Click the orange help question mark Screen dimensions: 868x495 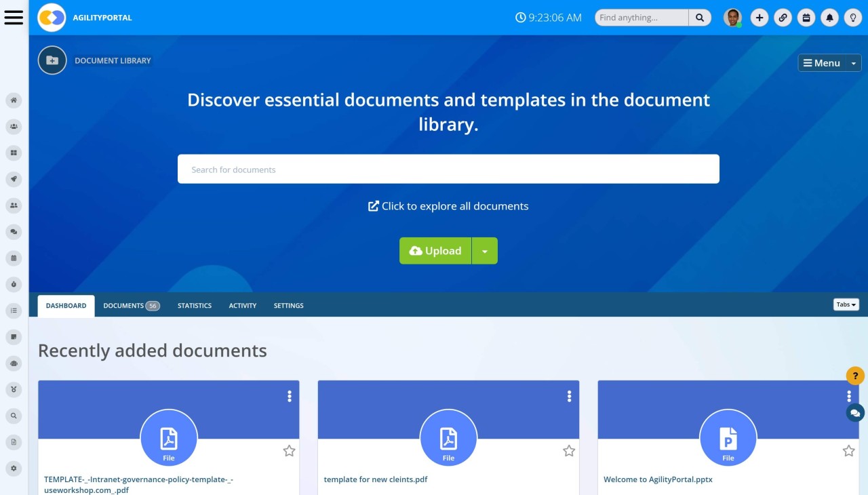855,375
